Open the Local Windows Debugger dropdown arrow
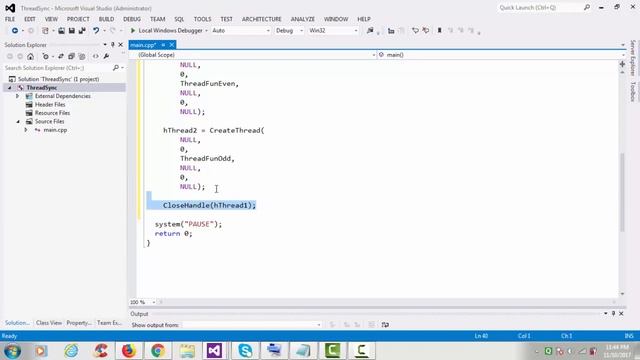640x360 pixels. click(x=206, y=31)
